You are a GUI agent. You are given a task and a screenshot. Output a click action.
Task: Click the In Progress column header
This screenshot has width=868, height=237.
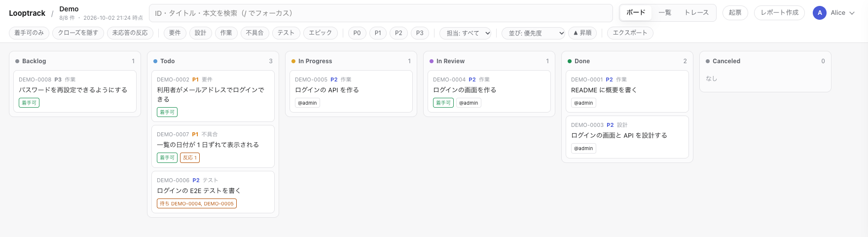(351, 61)
